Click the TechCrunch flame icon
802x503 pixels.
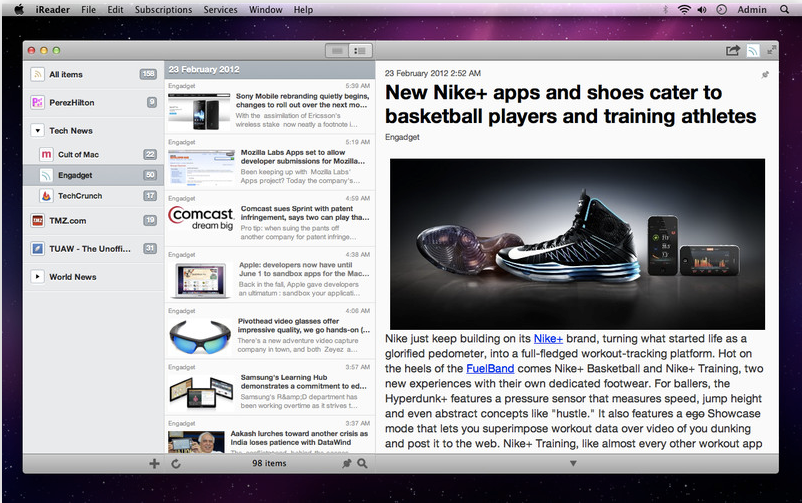click(47, 196)
